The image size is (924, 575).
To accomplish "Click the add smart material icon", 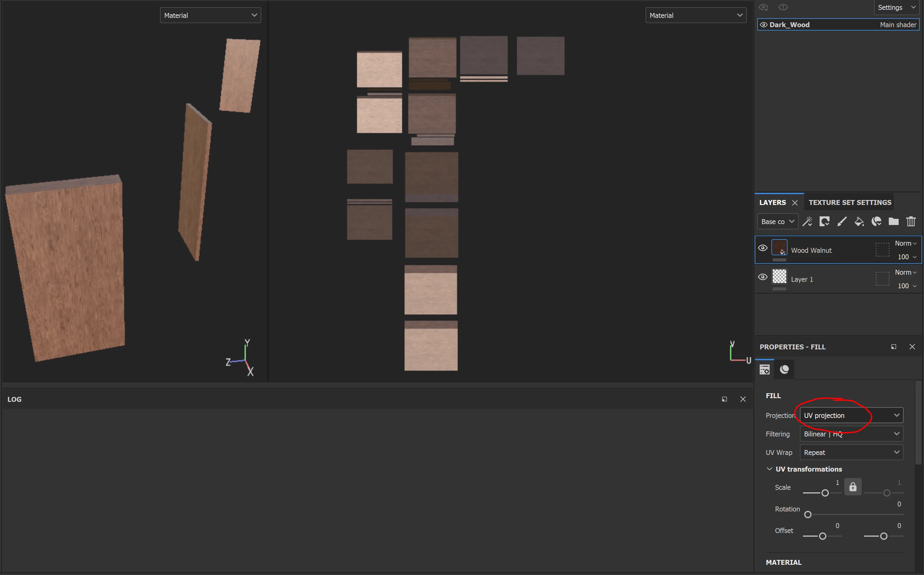I will [x=876, y=221].
